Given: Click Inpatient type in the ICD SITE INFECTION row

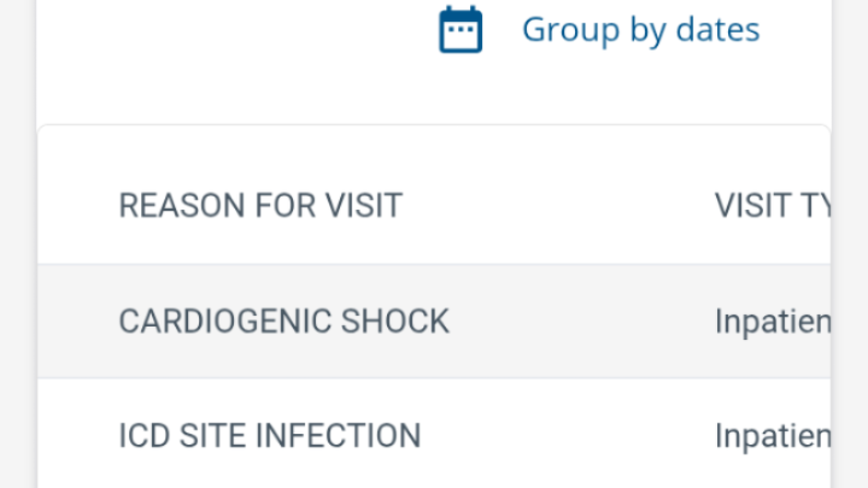Looking at the screenshot, I should click(773, 436).
